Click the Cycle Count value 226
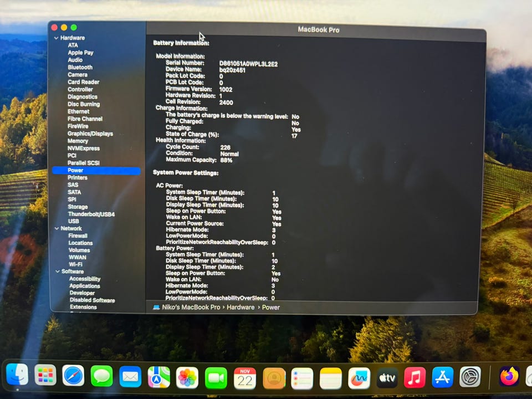The width and height of the screenshot is (532, 399). pos(226,147)
